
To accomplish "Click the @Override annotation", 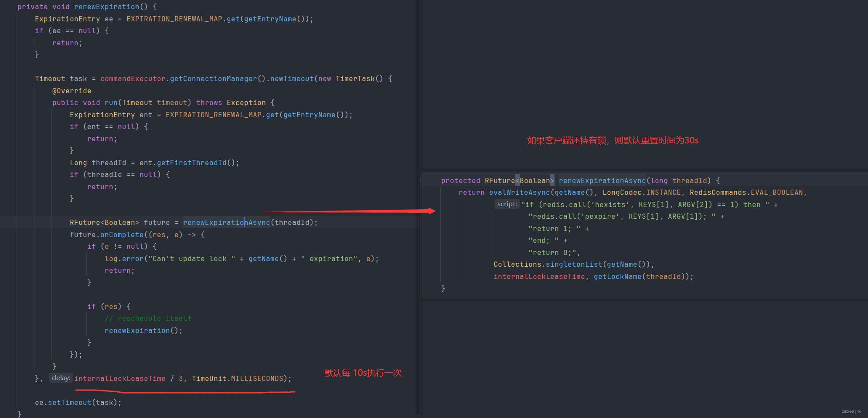I will (x=72, y=91).
